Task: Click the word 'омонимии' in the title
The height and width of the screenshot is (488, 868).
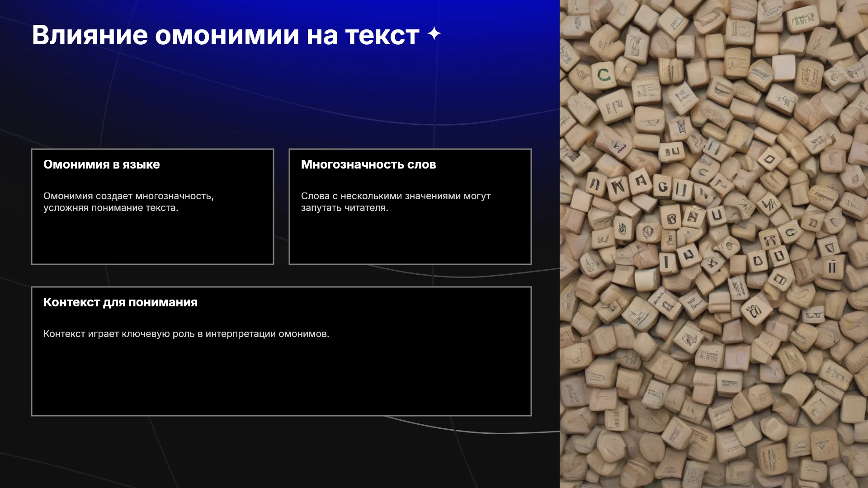Action: (227, 35)
